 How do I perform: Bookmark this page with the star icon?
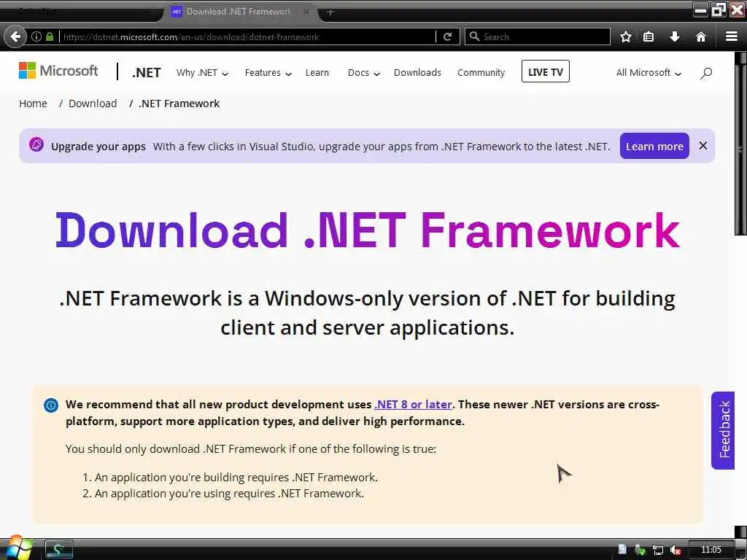625,36
